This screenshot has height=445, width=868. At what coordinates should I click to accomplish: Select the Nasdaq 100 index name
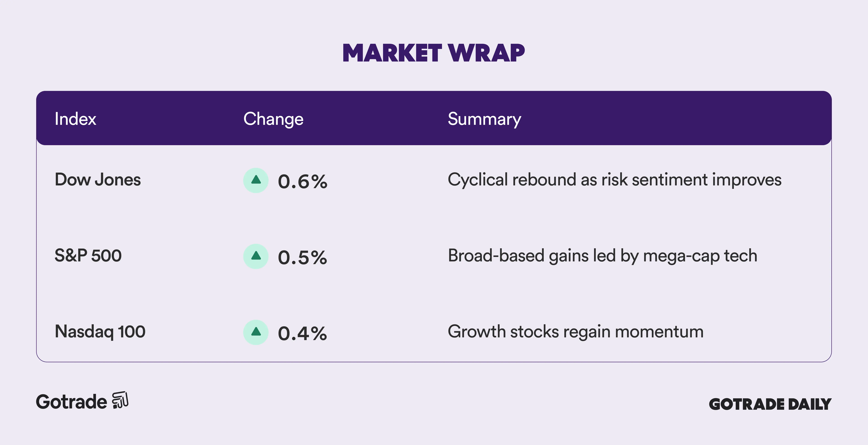click(100, 331)
